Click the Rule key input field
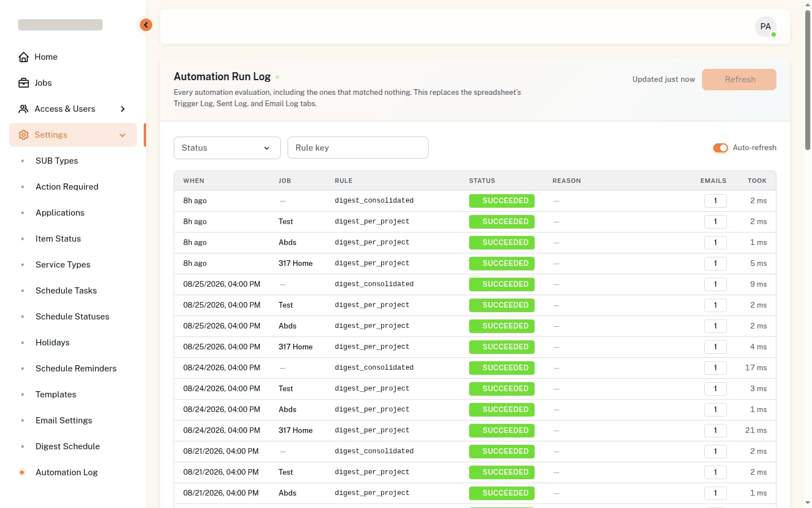Viewport: 812px width, 508px height. coord(358,148)
